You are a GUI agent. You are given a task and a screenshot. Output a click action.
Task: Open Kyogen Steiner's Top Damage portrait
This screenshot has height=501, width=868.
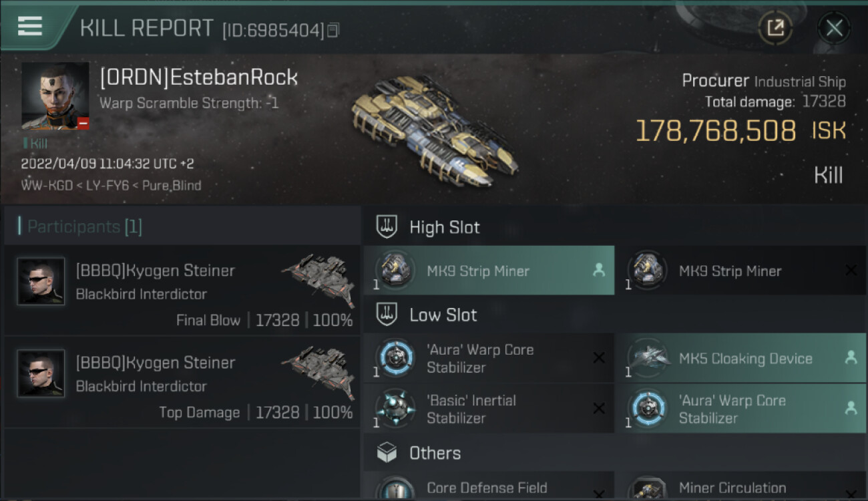(41, 373)
